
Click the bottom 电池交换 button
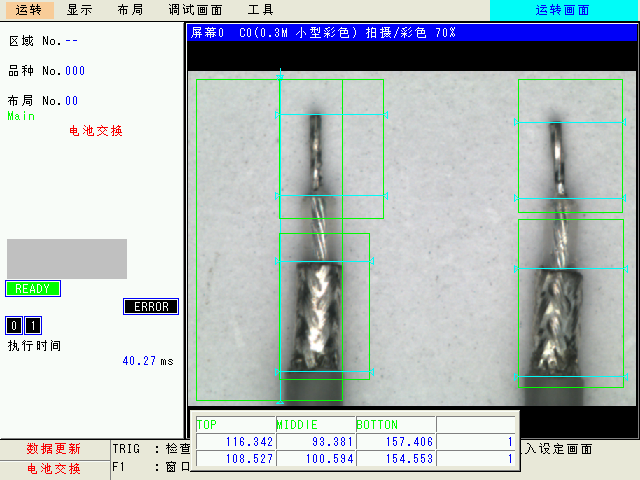coord(54,468)
